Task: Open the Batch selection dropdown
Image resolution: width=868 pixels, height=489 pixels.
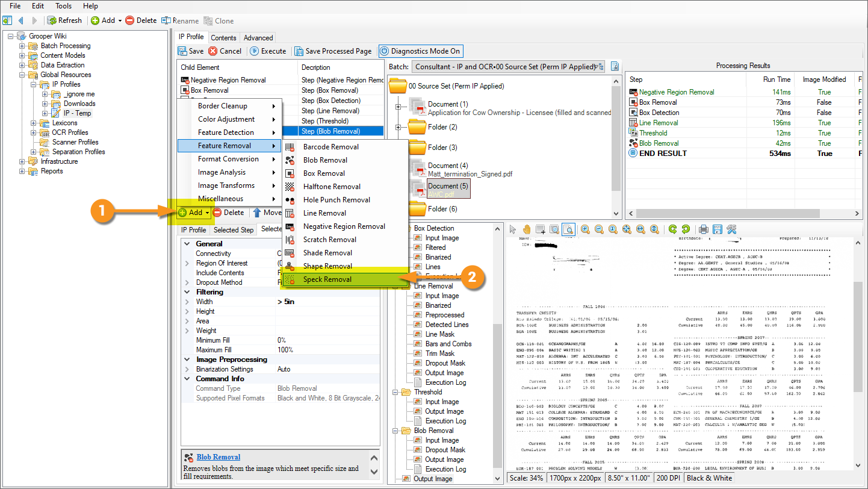Action: (x=600, y=67)
